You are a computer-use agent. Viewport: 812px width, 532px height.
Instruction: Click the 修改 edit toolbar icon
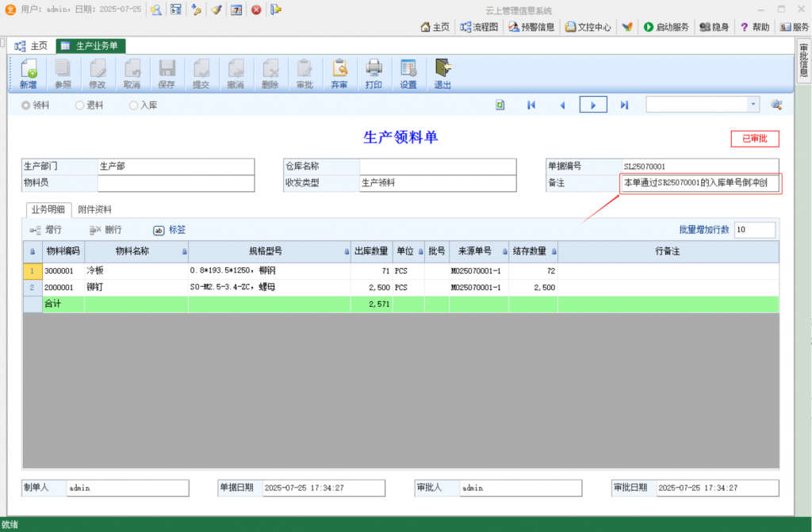coord(98,74)
